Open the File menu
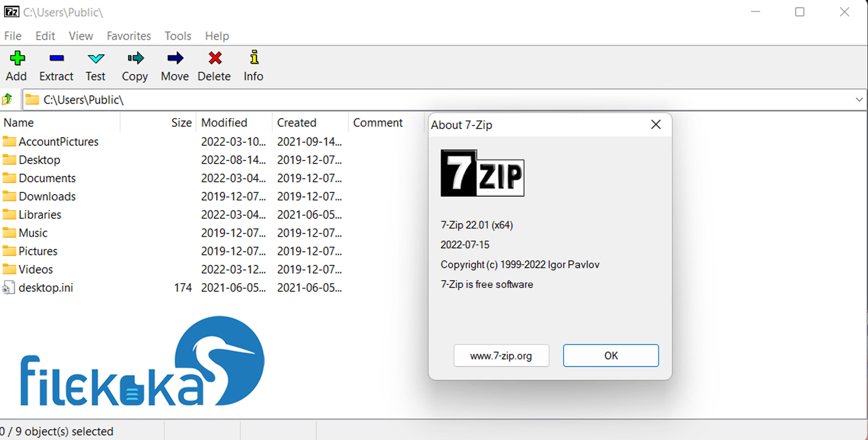This screenshot has width=868, height=440. click(x=13, y=36)
